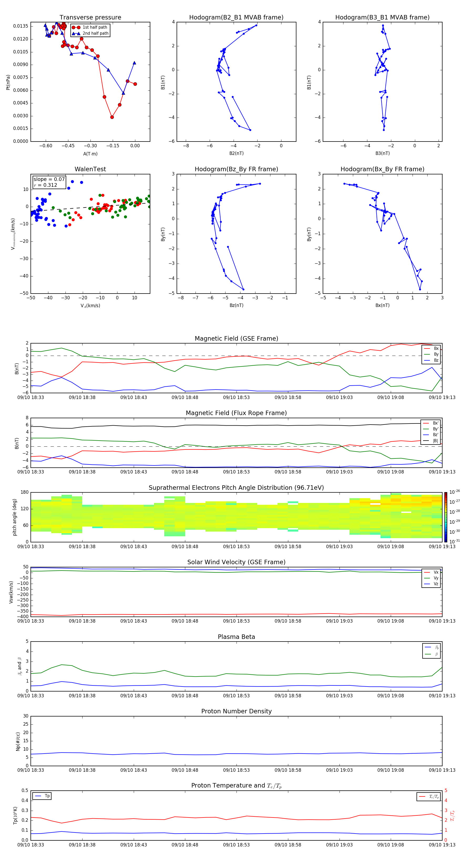473x868 pixels.
Task: Click the 'Vz' legend entry in solar wind panel
Action: pyautogui.click(x=431, y=584)
